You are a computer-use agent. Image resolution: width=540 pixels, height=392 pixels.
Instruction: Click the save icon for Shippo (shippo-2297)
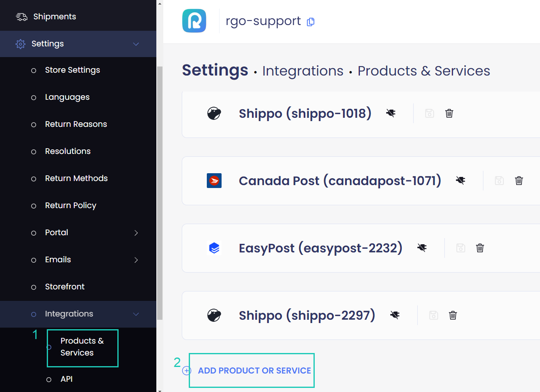433,315
